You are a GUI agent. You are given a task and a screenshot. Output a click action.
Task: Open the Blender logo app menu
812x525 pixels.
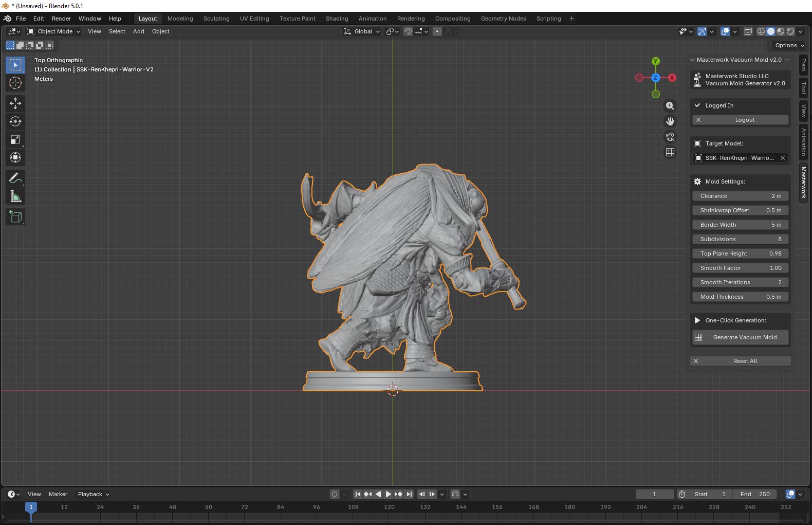(7, 19)
